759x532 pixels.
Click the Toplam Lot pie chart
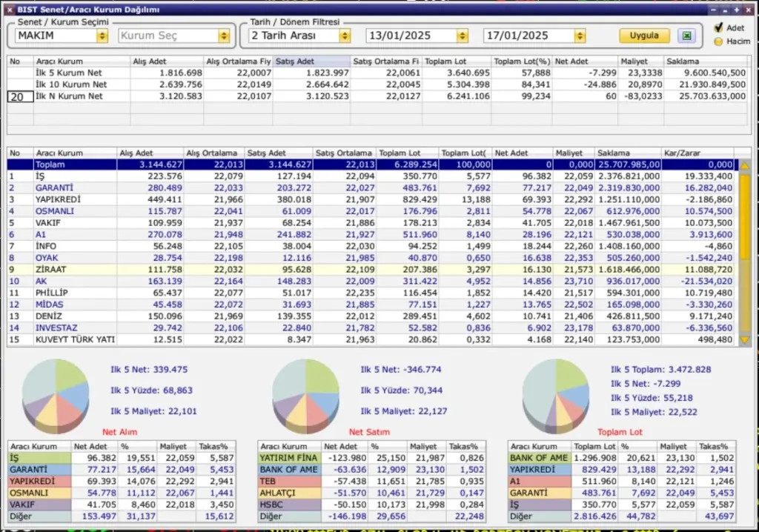click(x=556, y=396)
